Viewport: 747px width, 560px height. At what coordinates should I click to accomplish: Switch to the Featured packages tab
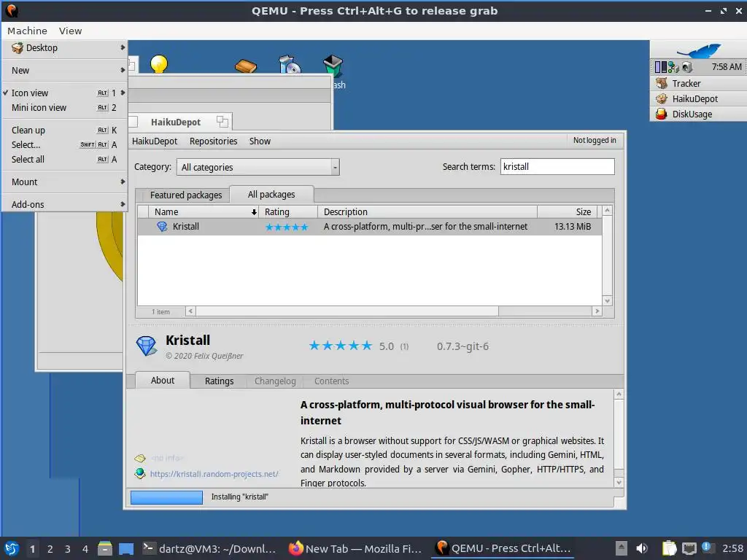coord(186,195)
